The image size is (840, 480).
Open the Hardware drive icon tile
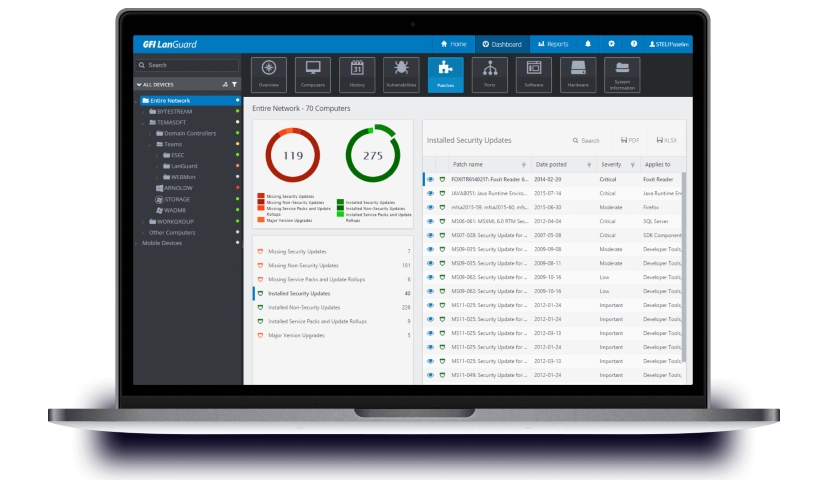[x=578, y=74]
